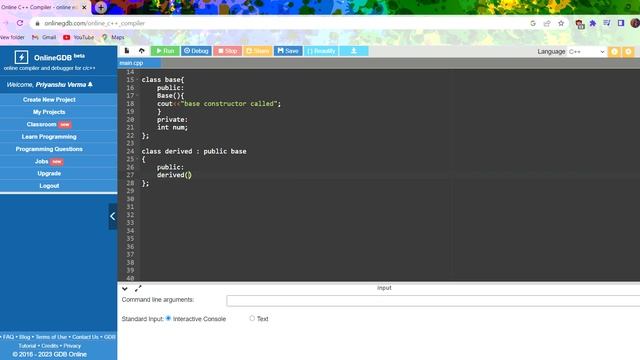Collapse the fold arrow at line 25
Image resolution: width=640 pixels, height=360 pixels.
coord(138,159)
